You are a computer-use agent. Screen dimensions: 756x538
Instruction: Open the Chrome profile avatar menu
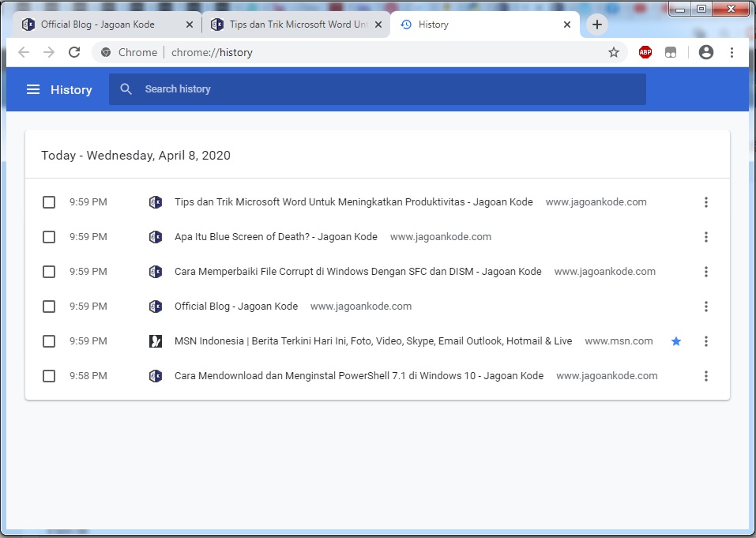click(706, 52)
